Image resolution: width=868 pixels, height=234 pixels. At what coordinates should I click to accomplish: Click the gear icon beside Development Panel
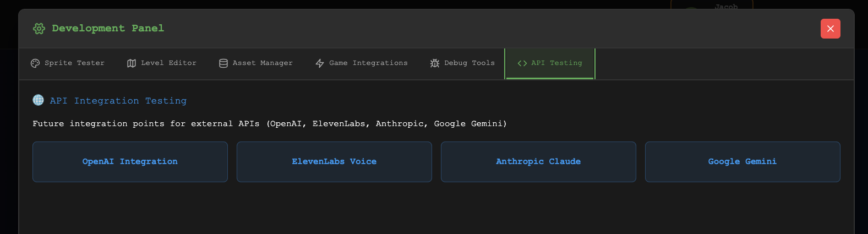pos(39,29)
